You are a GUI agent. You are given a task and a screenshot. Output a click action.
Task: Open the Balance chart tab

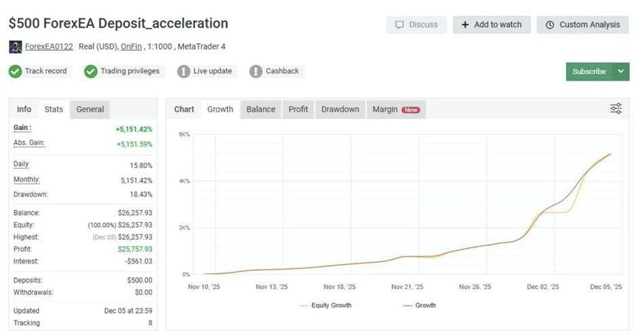260,109
